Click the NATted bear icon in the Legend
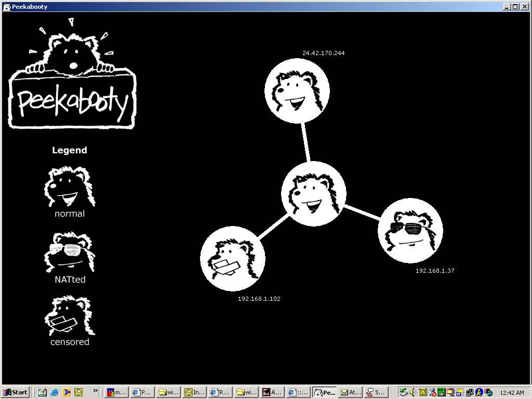This screenshot has width=532, height=399. tap(70, 252)
